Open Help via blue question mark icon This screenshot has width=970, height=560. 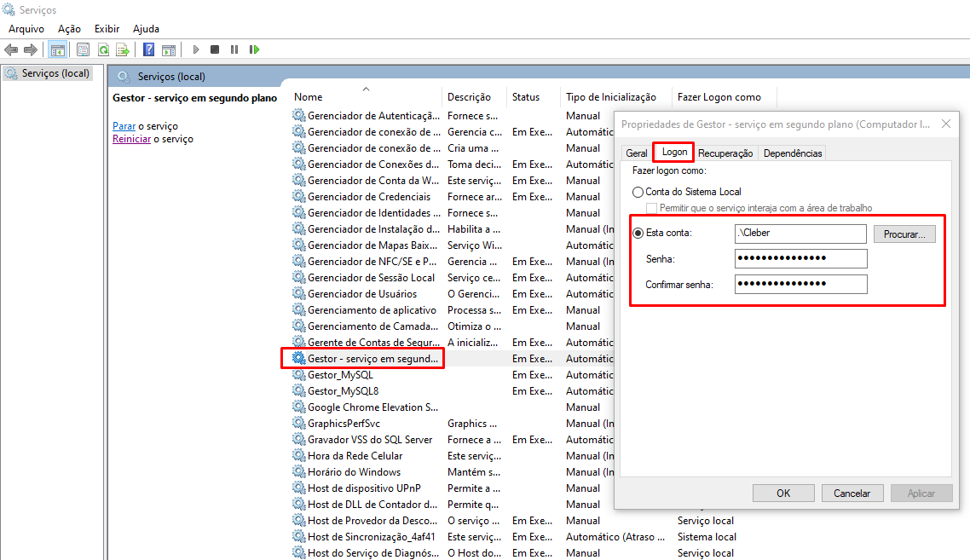148,49
